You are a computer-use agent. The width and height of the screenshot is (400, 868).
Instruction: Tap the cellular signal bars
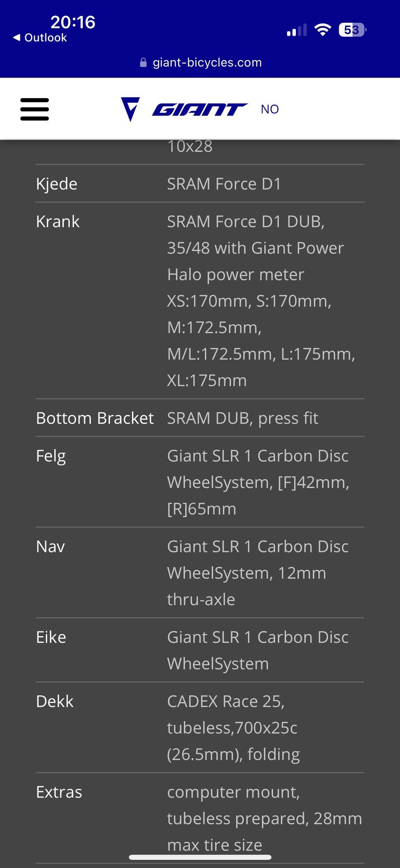(297, 30)
